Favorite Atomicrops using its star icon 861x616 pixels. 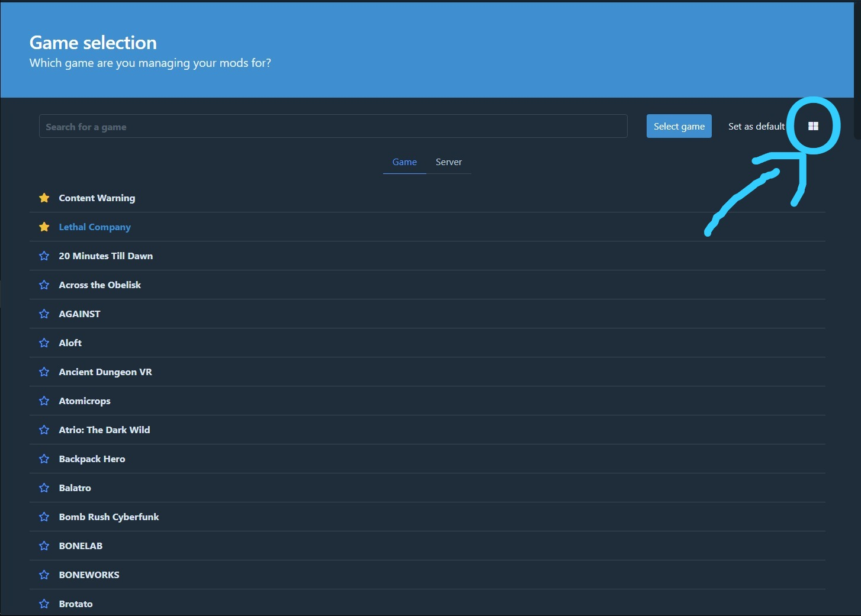[44, 401]
